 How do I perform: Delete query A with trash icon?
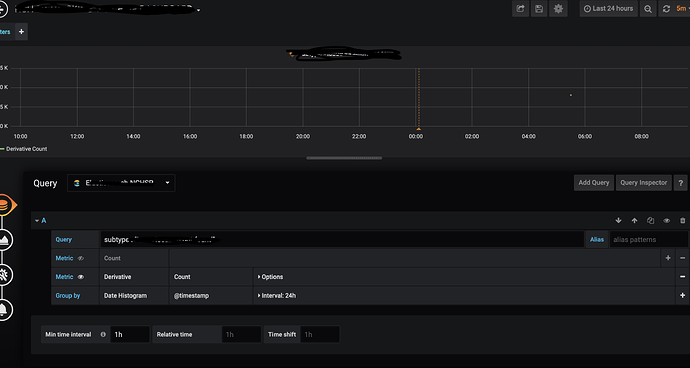683,221
